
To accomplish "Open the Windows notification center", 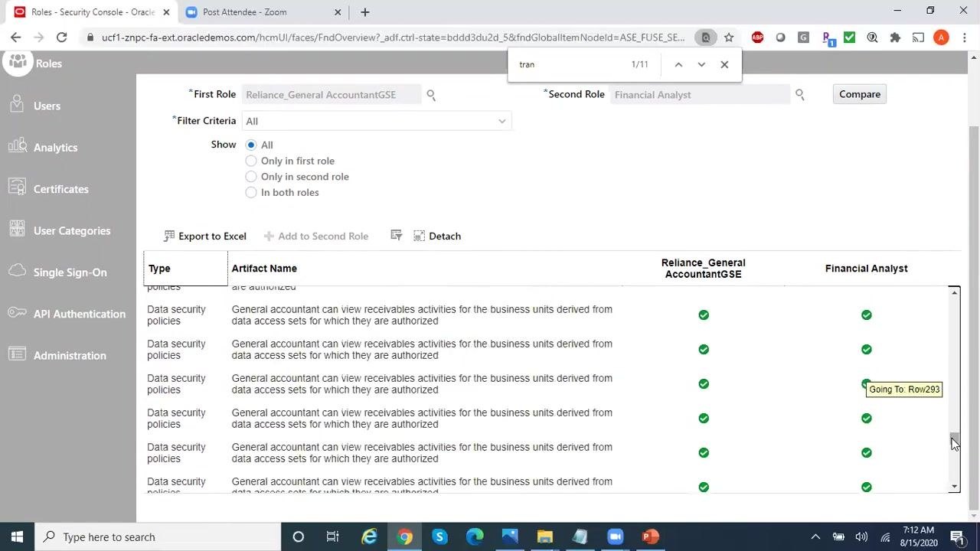I will pyautogui.click(x=957, y=536).
